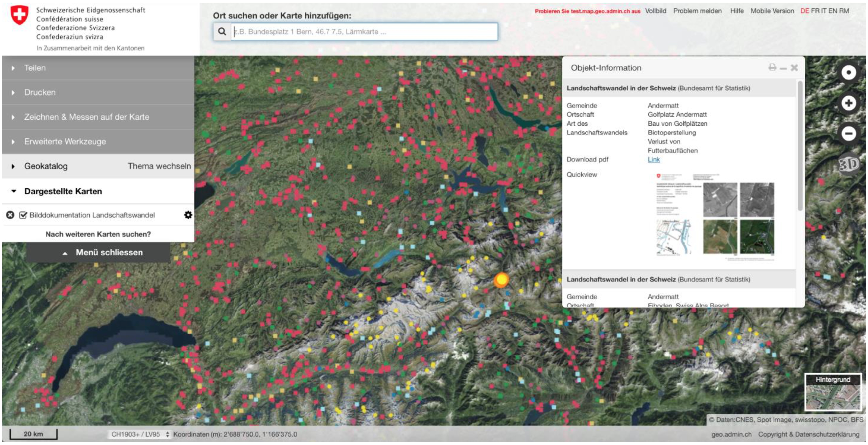Open settings gear for Bilddokumentation layer

188,215
